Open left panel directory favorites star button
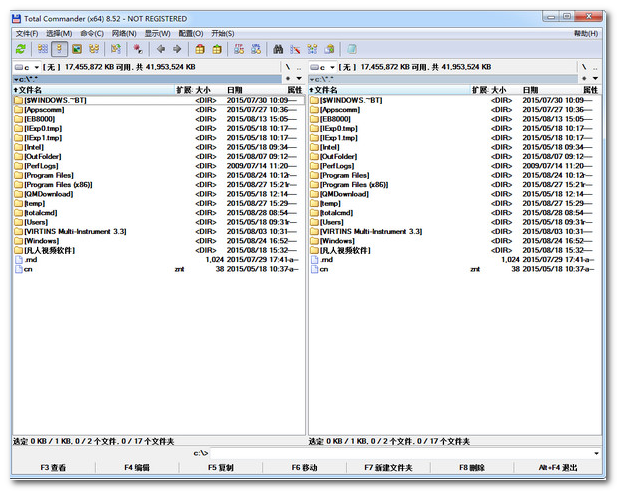The width and height of the screenshot is (617, 491). coord(288,79)
